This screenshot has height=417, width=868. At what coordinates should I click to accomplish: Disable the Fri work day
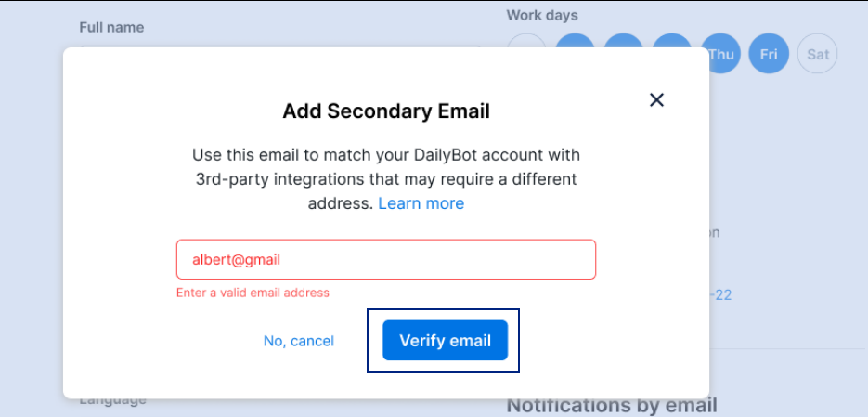(769, 54)
